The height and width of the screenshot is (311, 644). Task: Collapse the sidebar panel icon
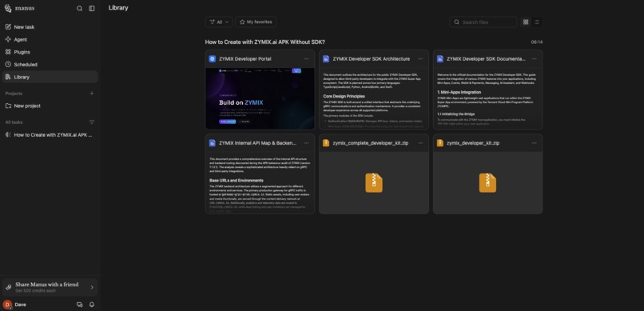tap(92, 8)
